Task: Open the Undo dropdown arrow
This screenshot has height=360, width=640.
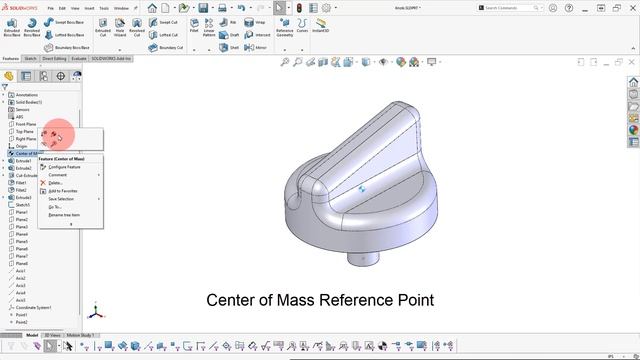Action: tap(250, 8)
